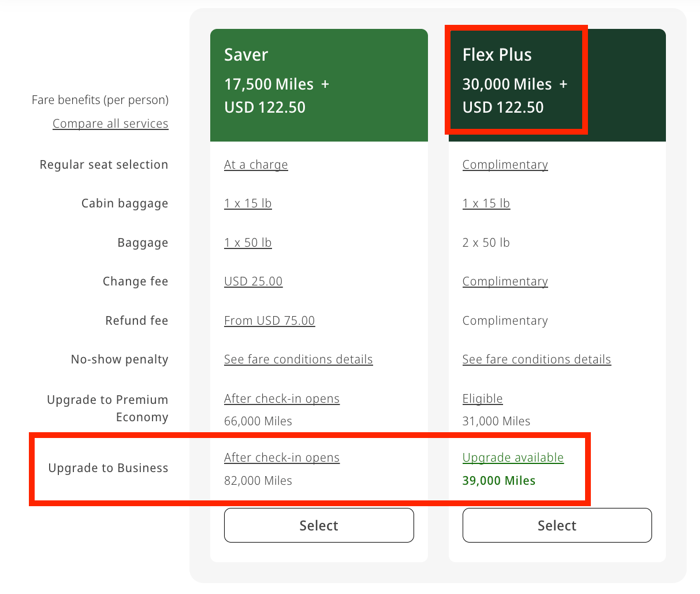This screenshot has width=700, height=594.
Task: Open Flex Plus Complimentary change fee link
Action: [x=505, y=281]
